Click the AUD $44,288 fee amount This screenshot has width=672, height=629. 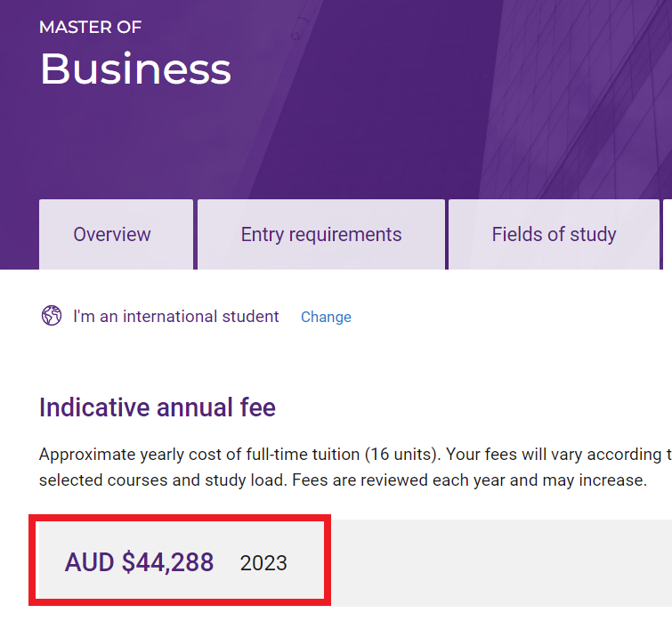139,562
